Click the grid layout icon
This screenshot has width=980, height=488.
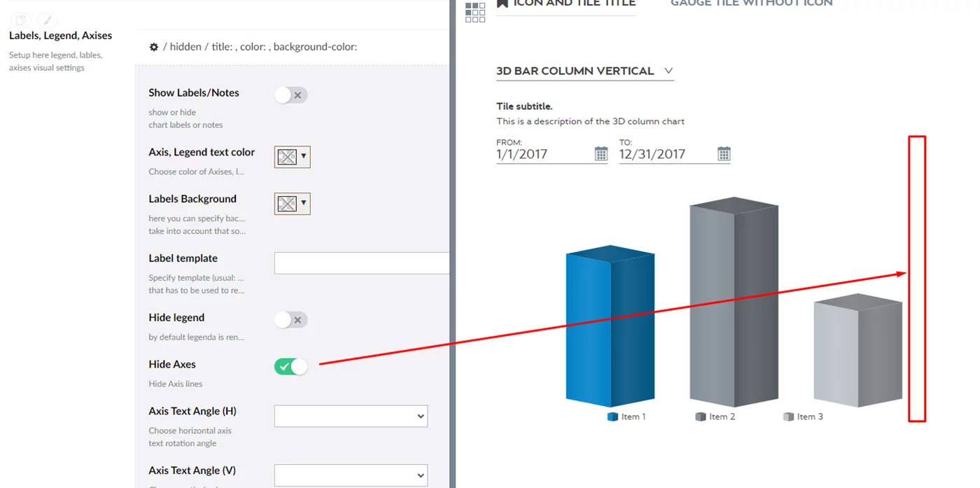click(x=475, y=12)
